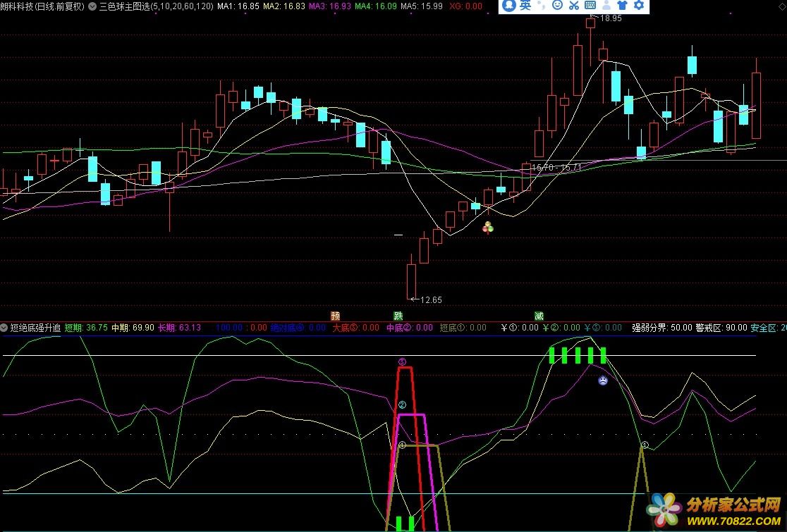Click the 长期: 63.13 value
The height and width of the screenshot is (532, 787).
coord(179,328)
